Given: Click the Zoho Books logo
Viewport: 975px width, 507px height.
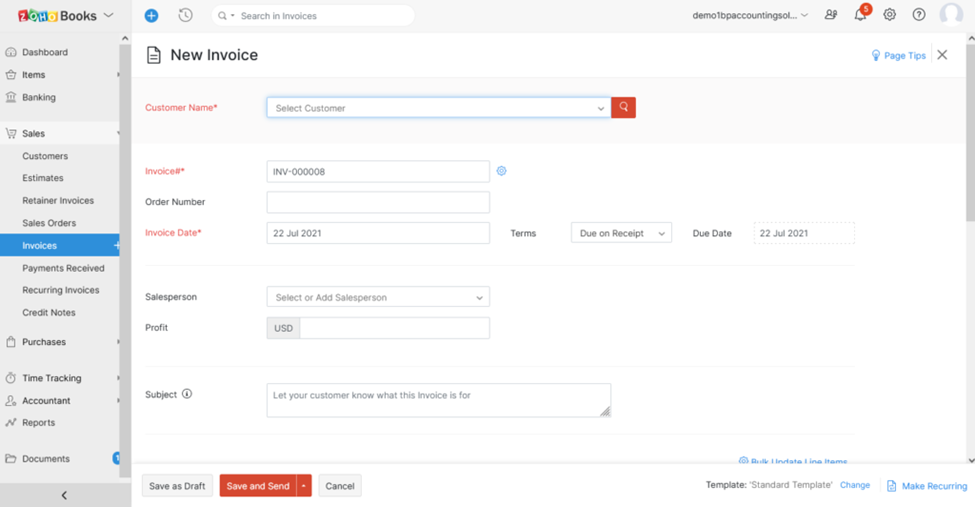Looking at the screenshot, I should click(x=57, y=16).
